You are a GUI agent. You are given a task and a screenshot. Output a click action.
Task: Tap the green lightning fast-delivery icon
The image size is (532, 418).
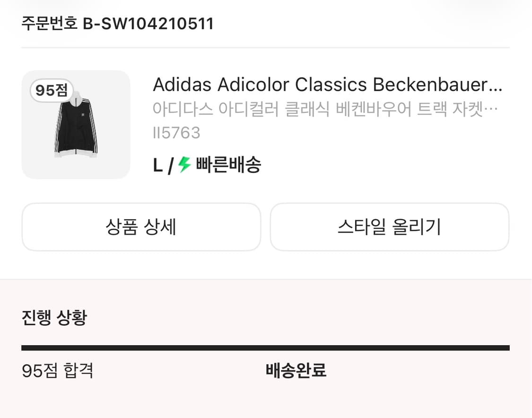pyautogui.click(x=184, y=165)
